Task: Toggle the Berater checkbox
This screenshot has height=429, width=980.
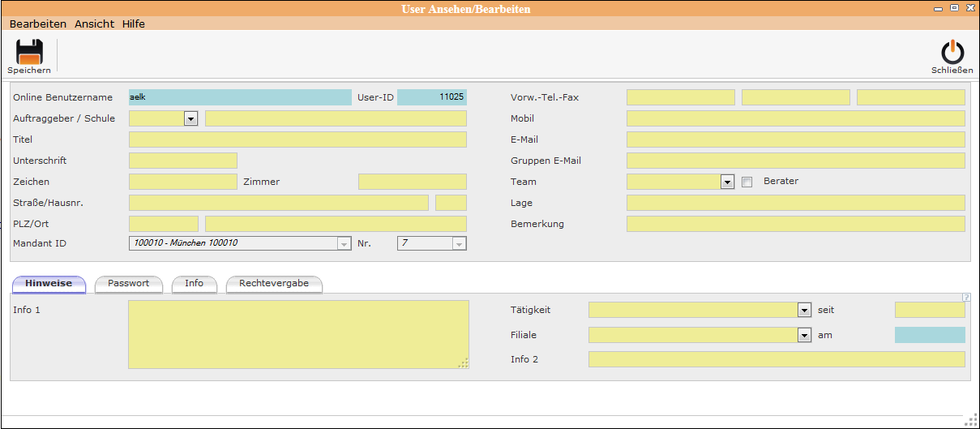Action: coord(747,182)
